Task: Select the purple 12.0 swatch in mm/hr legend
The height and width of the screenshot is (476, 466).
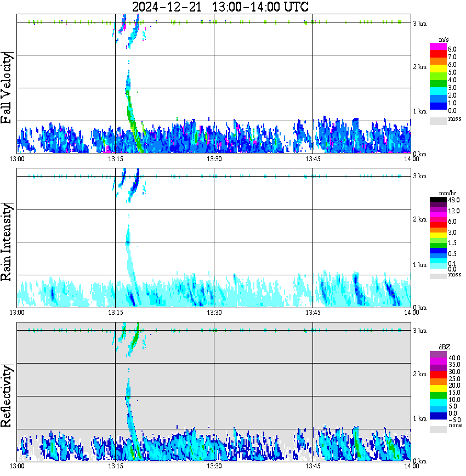Action: click(x=438, y=210)
